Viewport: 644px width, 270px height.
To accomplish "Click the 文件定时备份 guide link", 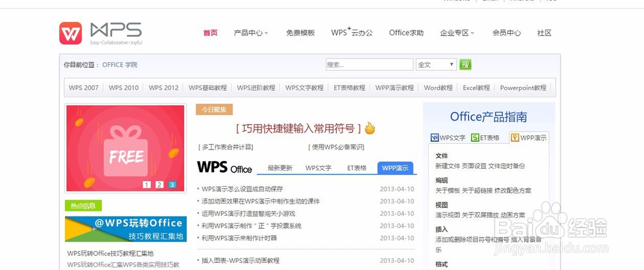I will [x=506, y=166].
